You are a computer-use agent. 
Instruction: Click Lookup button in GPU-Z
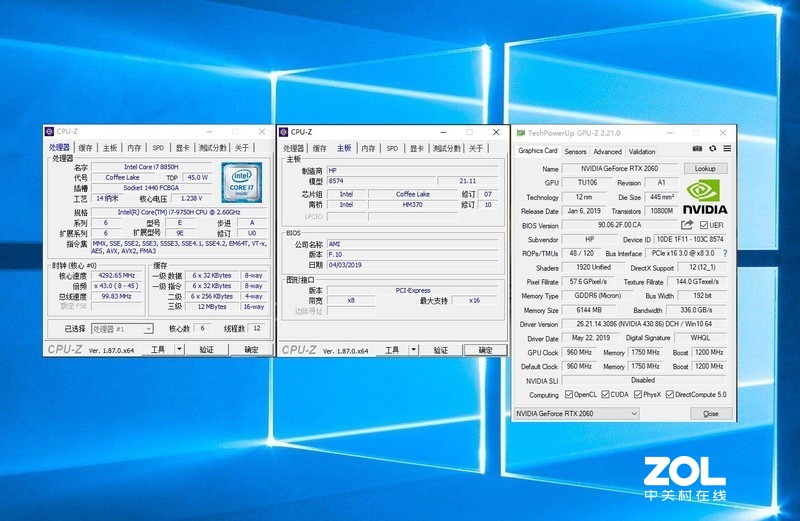click(705, 168)
